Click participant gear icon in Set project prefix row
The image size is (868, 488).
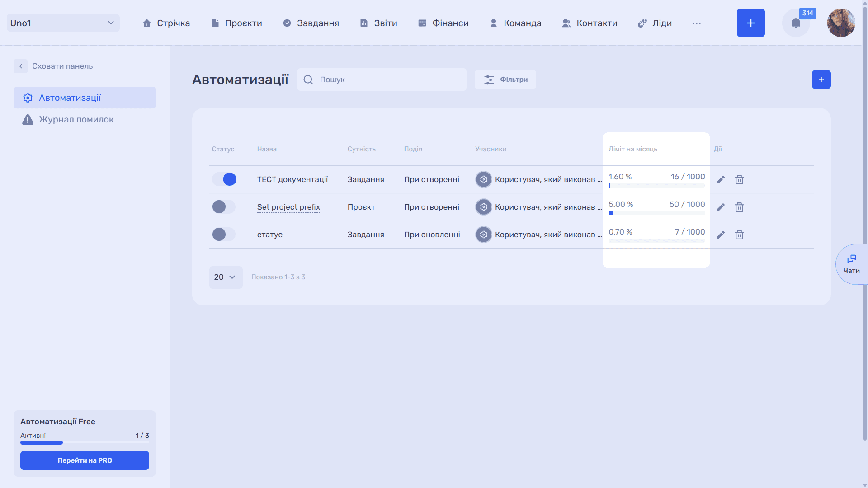(x=483, y=207)
